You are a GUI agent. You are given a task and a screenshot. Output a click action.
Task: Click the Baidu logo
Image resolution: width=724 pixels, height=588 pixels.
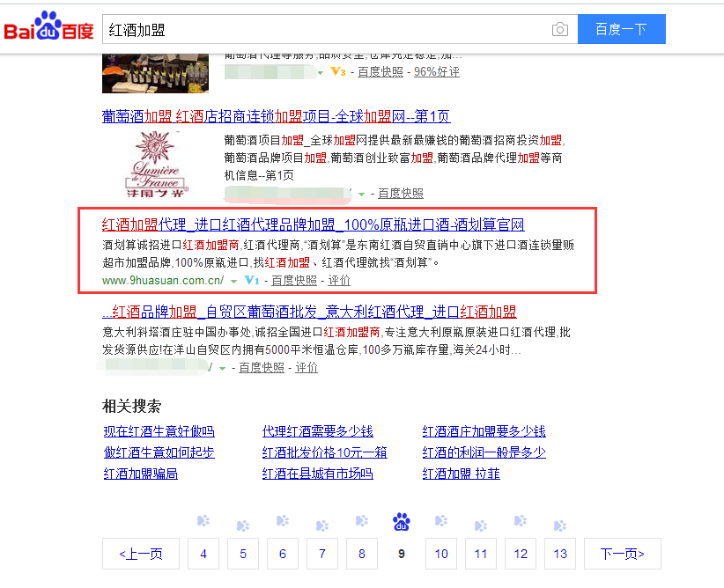[x=48, y=26]
